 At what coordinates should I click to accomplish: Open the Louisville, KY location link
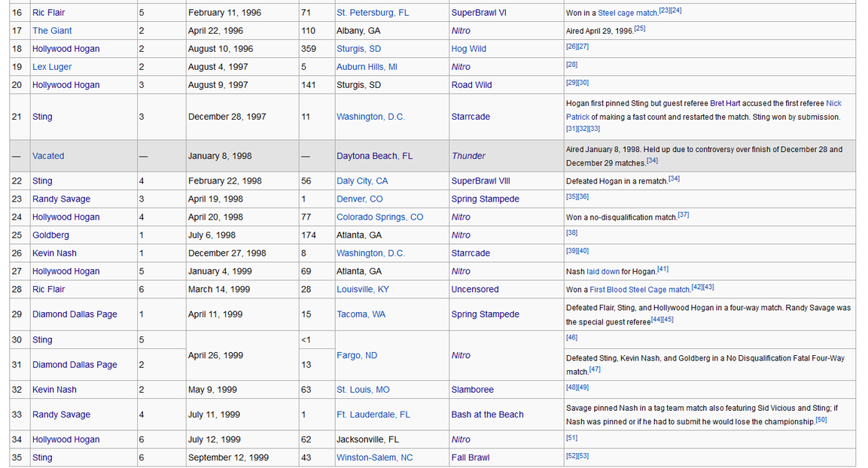(363, 290)
